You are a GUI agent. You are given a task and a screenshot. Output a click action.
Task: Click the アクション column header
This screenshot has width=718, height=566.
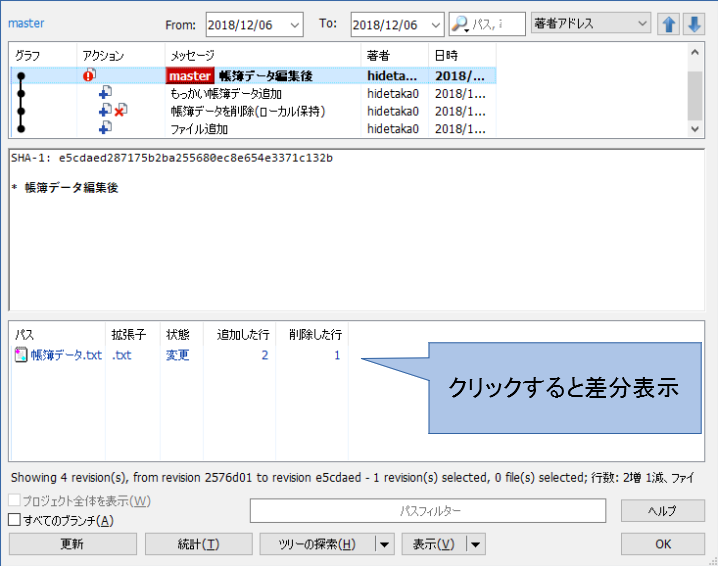pos(121,56)
